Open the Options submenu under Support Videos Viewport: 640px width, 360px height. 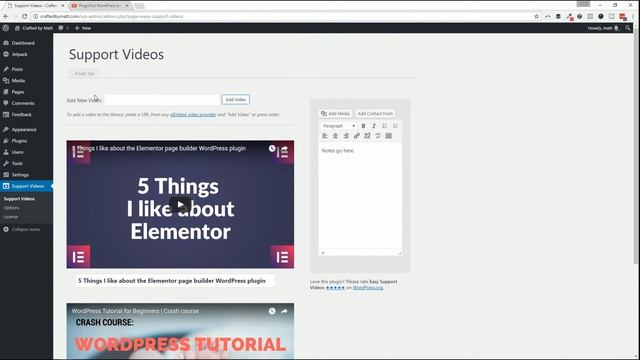click(x=11, y=208)
